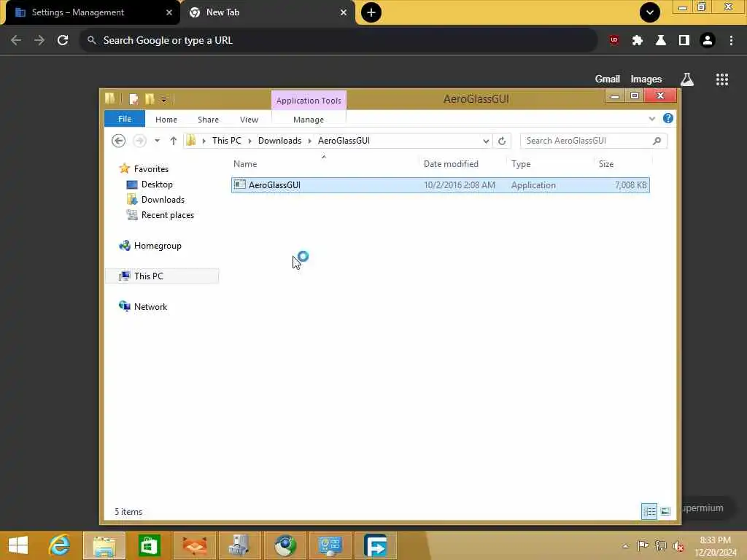
Task: Click quick access Properties icon
Action: (x=133, y=99)
